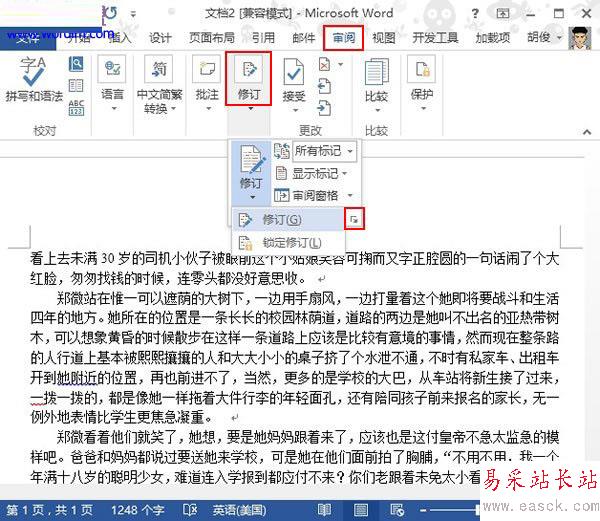Open the 视图 (View) tab
The height and width of the screenshot is (521, 600).
click(x=384, y=38)
